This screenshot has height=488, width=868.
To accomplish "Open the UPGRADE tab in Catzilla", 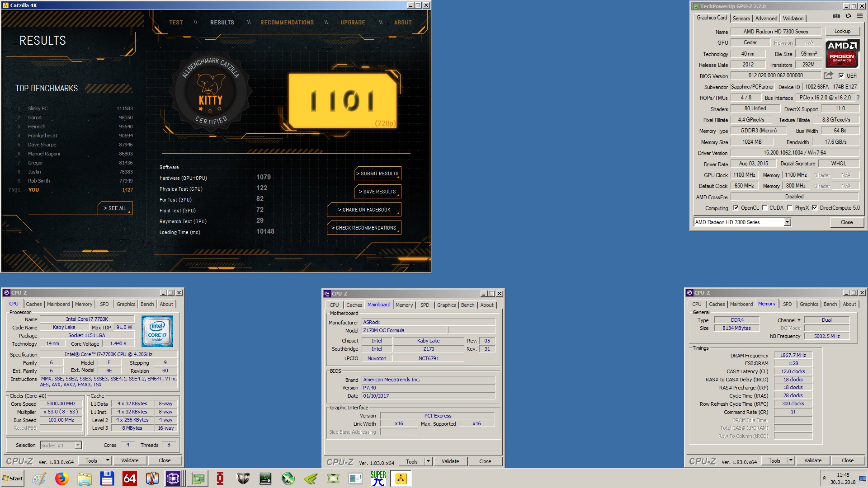I will click(x=353, y=23).
